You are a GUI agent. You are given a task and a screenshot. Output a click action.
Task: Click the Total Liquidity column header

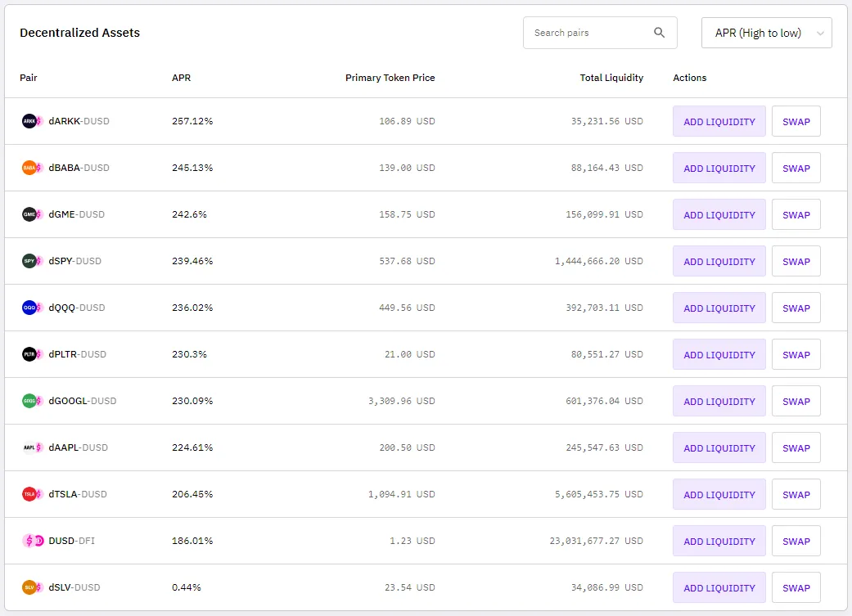(x=611, y=78)
